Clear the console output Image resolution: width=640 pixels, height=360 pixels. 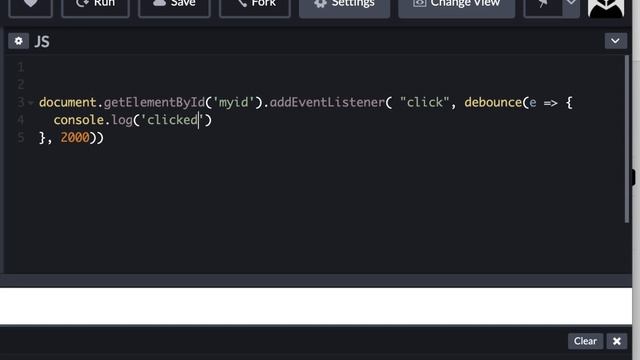coord(585,341)
